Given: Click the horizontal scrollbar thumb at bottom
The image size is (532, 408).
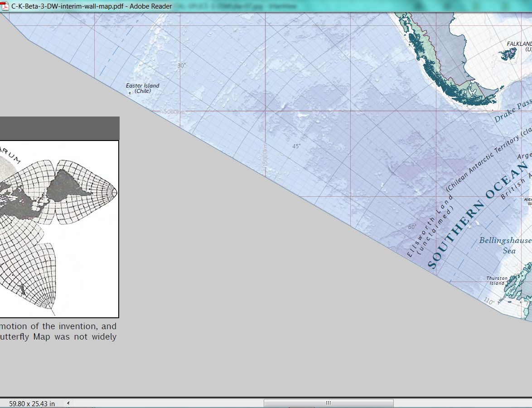Looking at the screenshot, I should (x=329, y=403).
